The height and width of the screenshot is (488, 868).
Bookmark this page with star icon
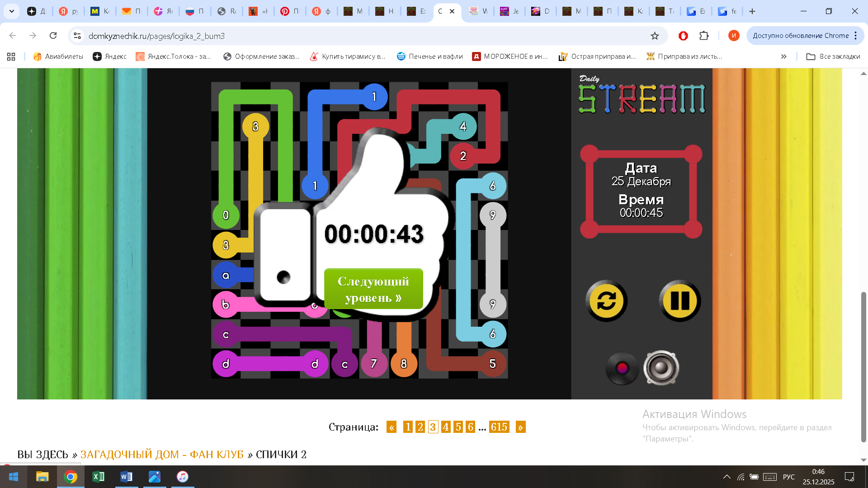click(x=655, y=36)
